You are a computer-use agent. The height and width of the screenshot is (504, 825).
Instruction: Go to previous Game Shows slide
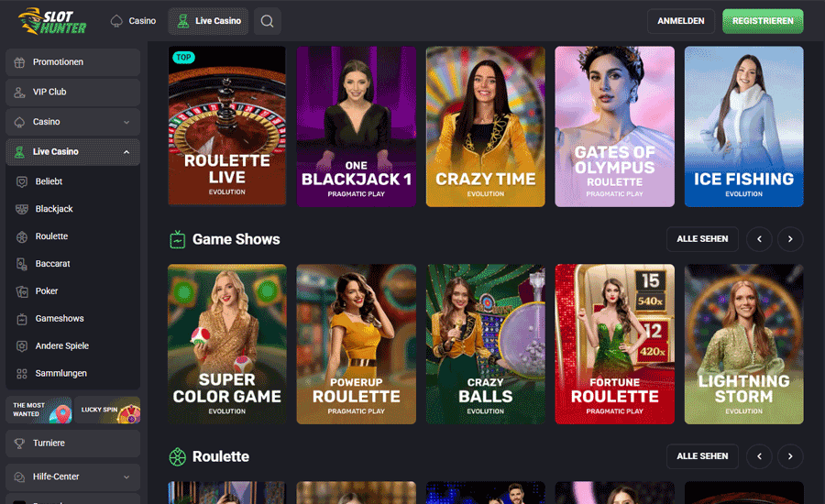point(759,239)
